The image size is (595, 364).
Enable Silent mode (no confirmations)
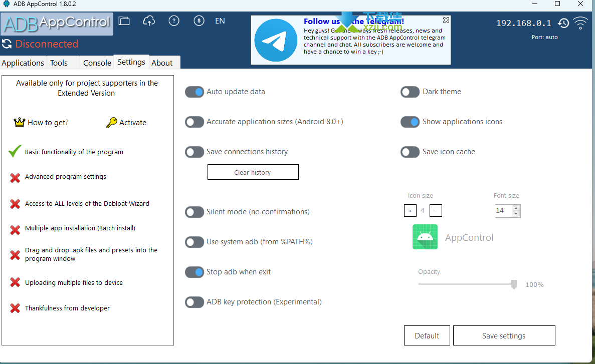(x=194, y=212)
